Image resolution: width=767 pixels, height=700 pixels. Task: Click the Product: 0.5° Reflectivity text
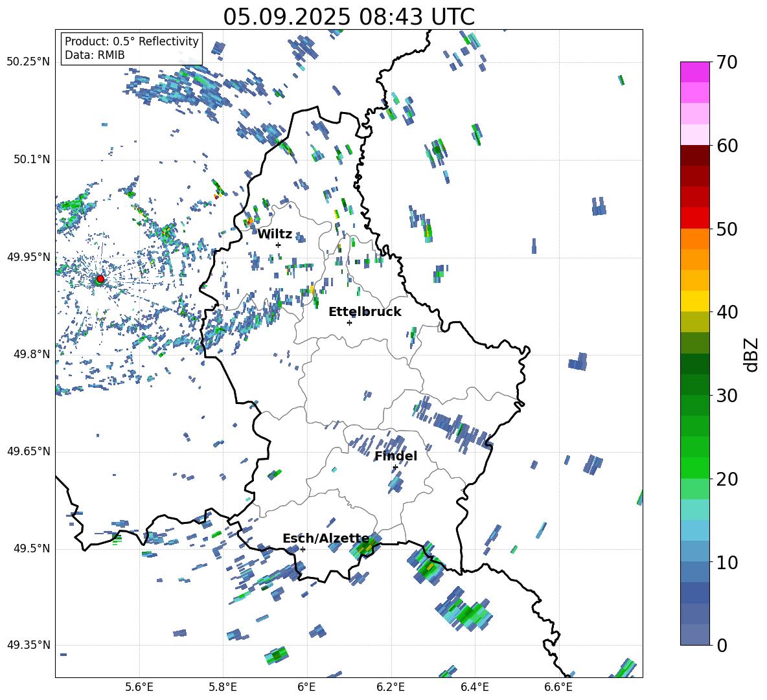(132, 41)
